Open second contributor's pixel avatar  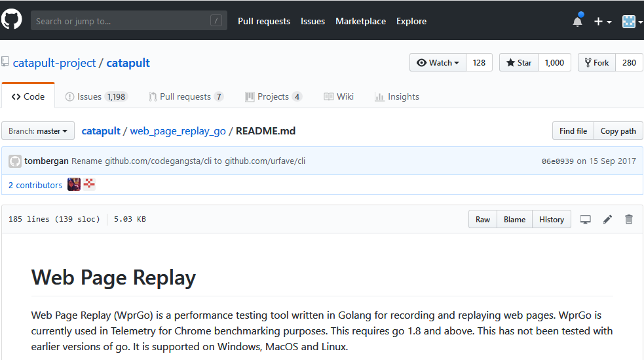click(x=89, y=184)
